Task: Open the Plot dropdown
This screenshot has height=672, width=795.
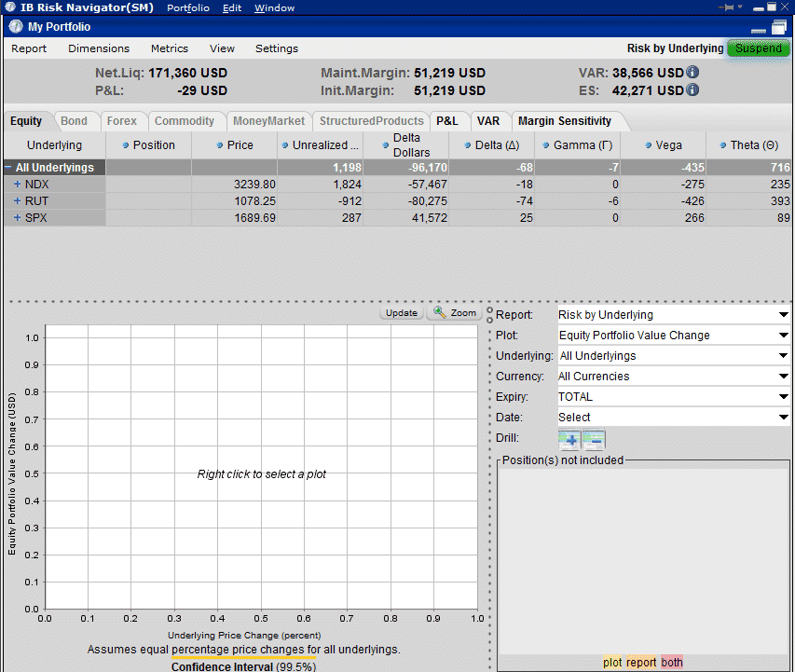Action: 783,336
